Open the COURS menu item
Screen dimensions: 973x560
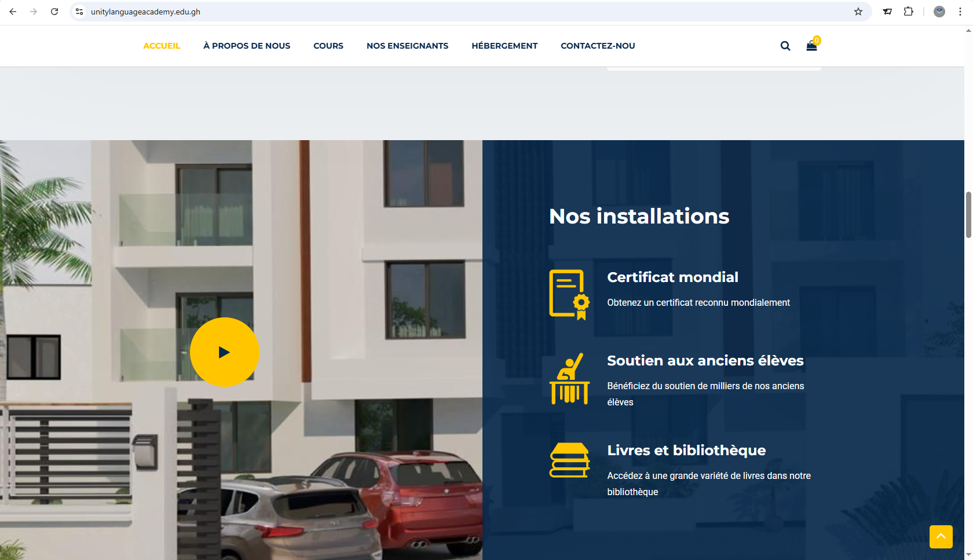[328, 46]
